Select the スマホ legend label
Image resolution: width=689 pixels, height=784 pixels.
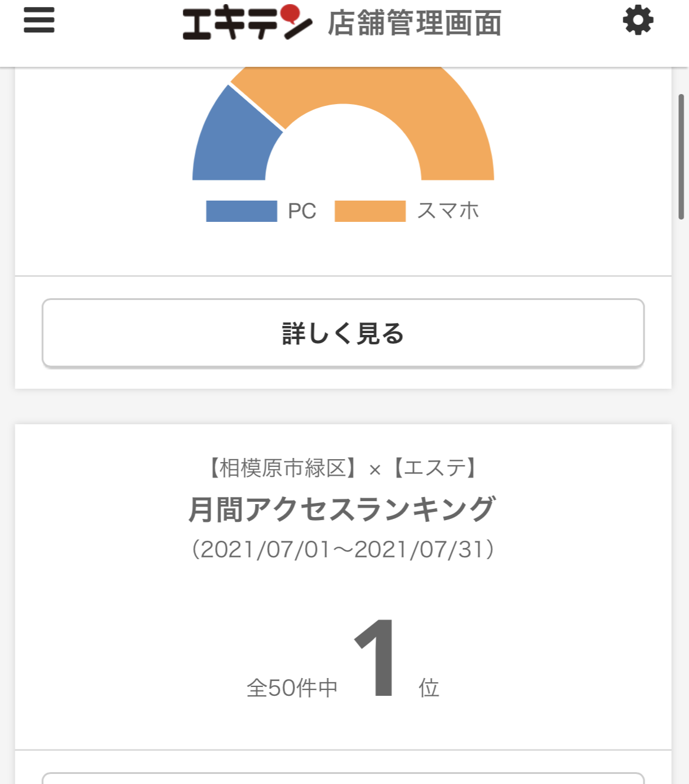448,211
